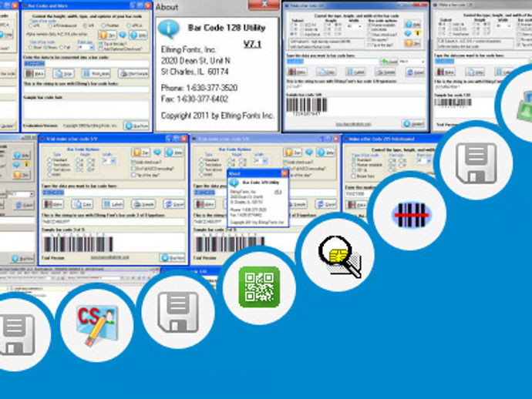Click 'Phone: 1-630-377-3520' text in About dialog
Viewport: 532px width, 399px height.
pos(199,88)
